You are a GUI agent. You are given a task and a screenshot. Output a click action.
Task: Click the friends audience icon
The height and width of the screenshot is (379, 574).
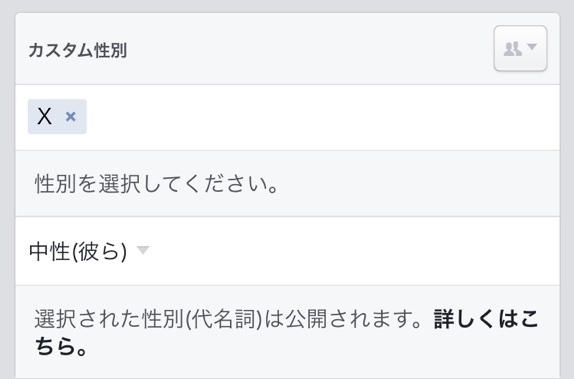pyautogui.click(x=512, y=49)
